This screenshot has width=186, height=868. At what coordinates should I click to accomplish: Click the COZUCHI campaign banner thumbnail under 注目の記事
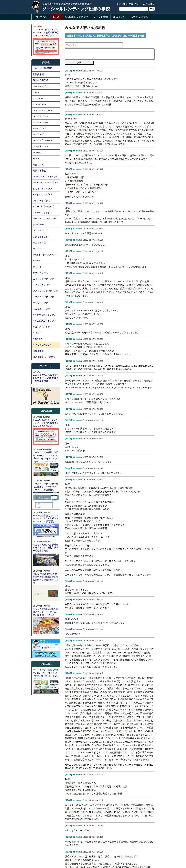click(46, 46)
